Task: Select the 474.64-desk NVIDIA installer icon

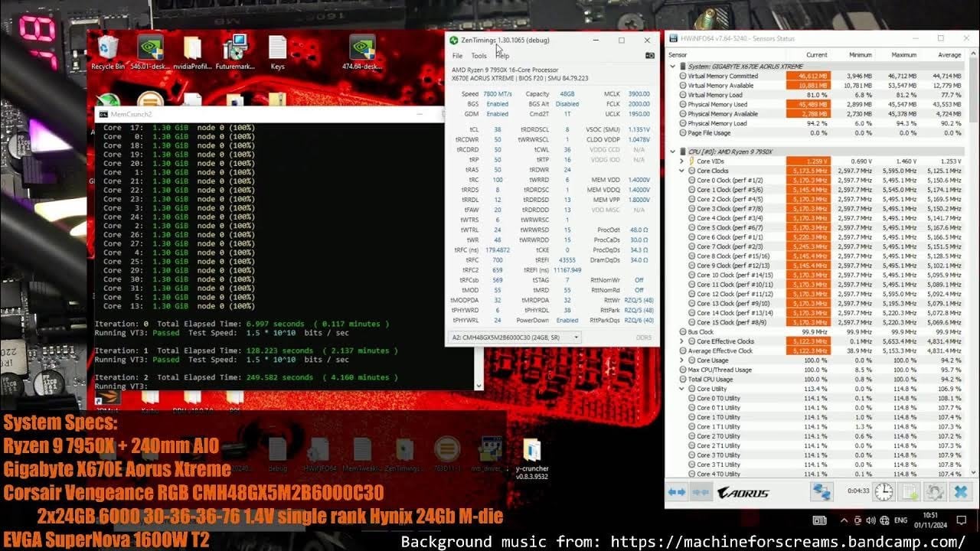Action: [362, 53]
